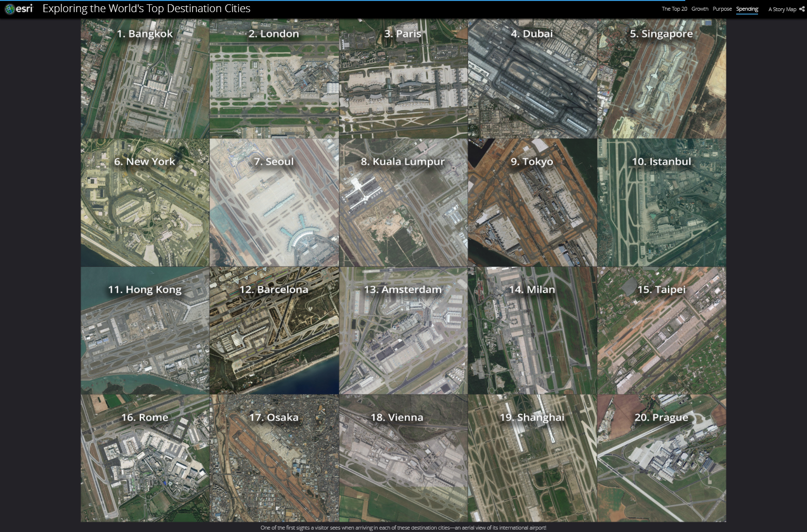This screenshot has width=807, height=532.
Task: Select the Prague airport tile
Action: tap(662, 458)
